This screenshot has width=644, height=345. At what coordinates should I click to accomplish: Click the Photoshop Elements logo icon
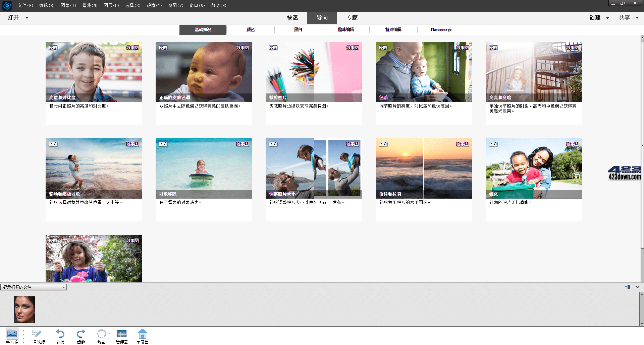tap(7, 5)
